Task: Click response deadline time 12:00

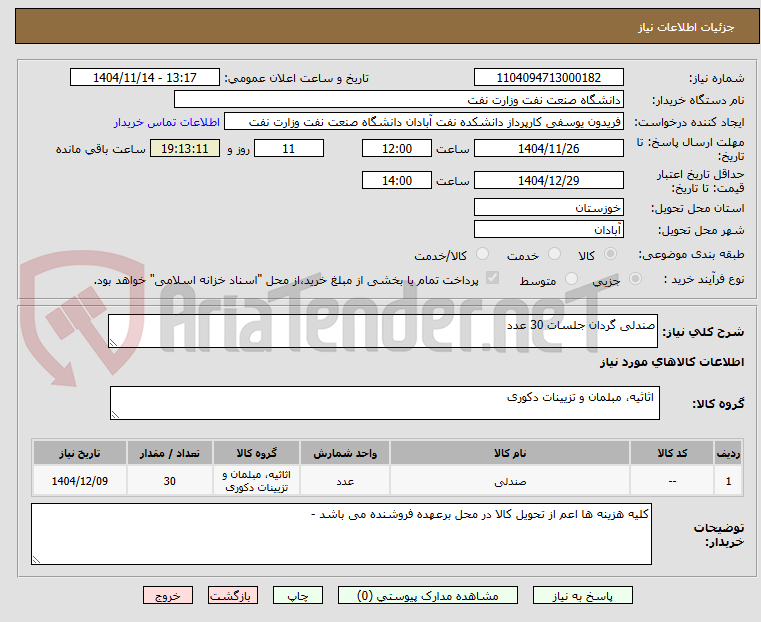Action: [397, 148]
